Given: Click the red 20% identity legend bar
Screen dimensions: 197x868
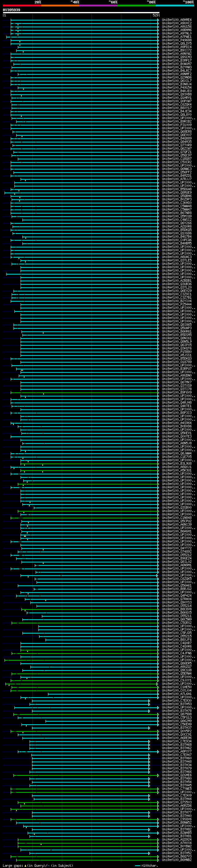Looking at the screenshot, I should pyautogui.click(x=22, y=6).
